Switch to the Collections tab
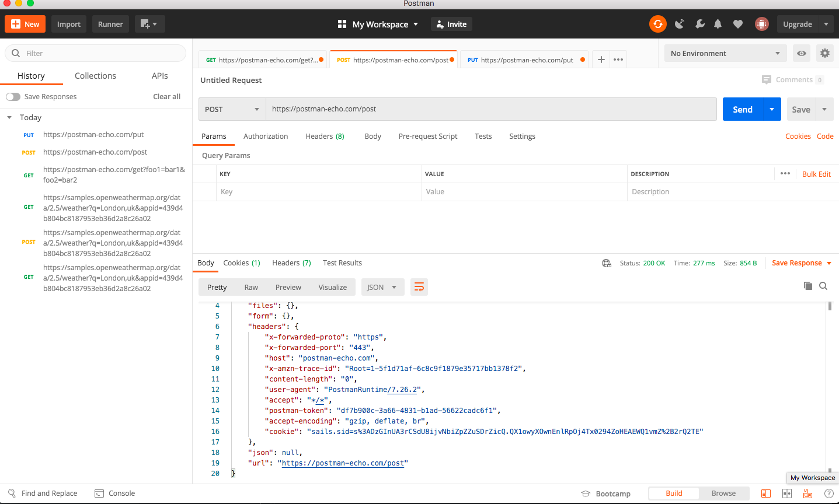The image size is (839, 504). pyautogui.click(x=95, y=76)
